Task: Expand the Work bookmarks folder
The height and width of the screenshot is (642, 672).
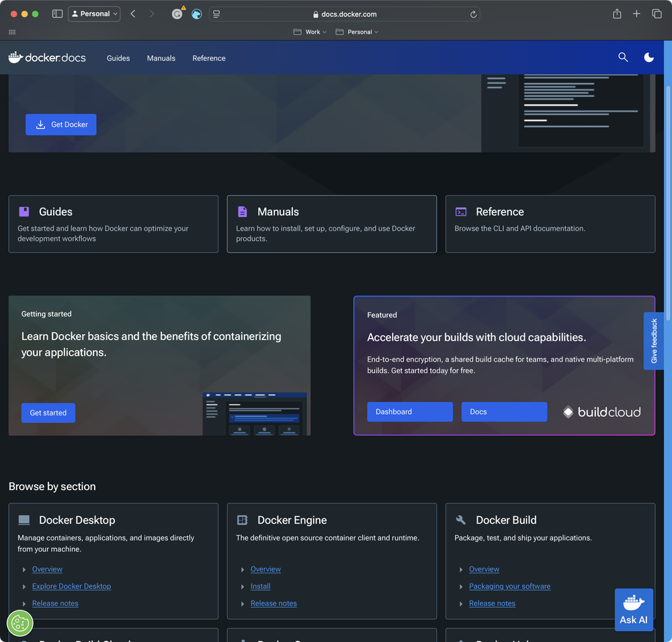Action: 310,32
